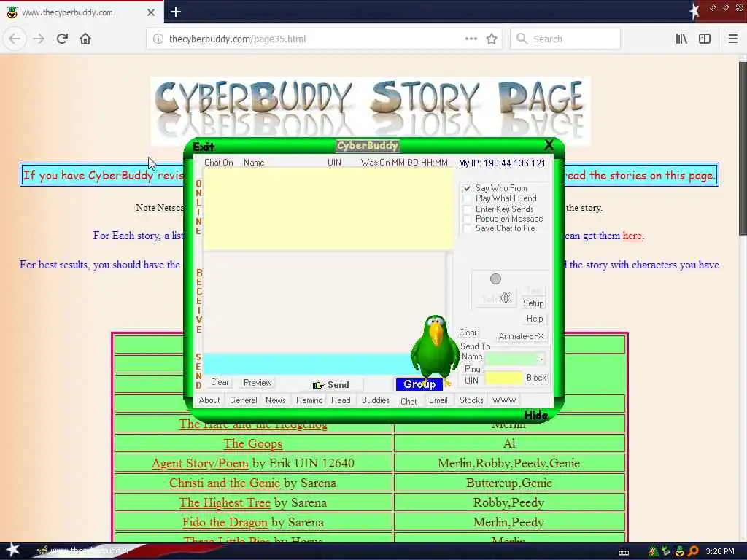The height and width of the screenshot is (560, 747).
Task: Toggle the browser sidebar icon
Action: coord(705,39)
